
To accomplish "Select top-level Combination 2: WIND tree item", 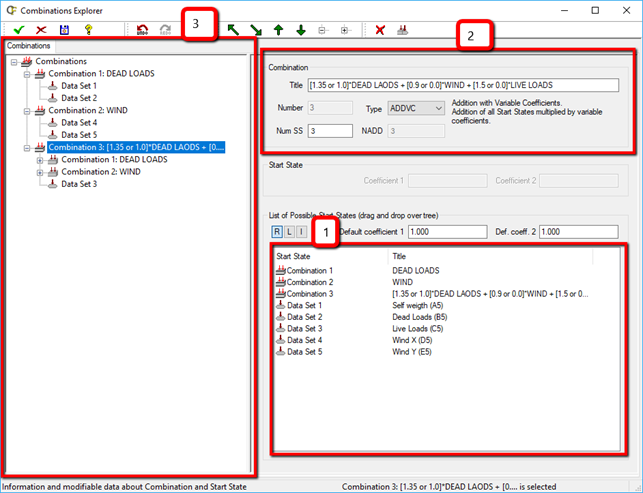I will (x=88, y=110).
